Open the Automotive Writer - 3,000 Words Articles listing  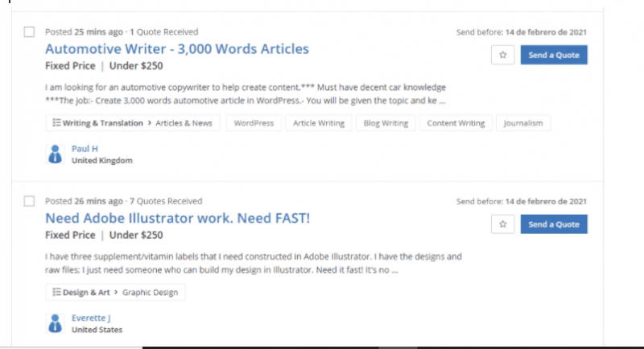177,49
